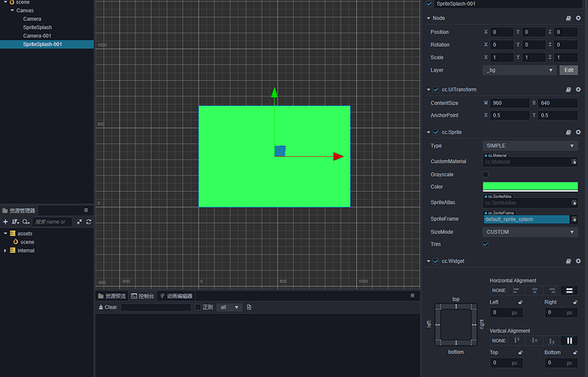
Task: Open the console log file icon
Action: (x=249, y=307)
